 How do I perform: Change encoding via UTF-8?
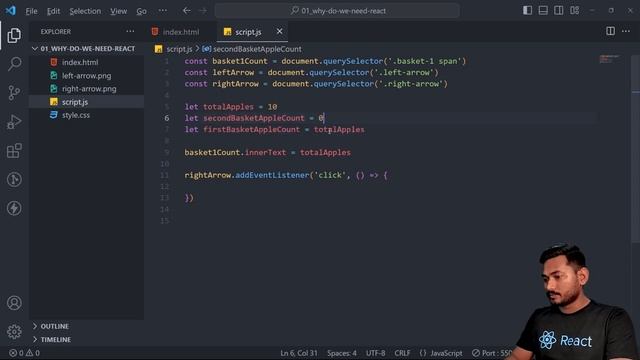(x=375, y=353)
